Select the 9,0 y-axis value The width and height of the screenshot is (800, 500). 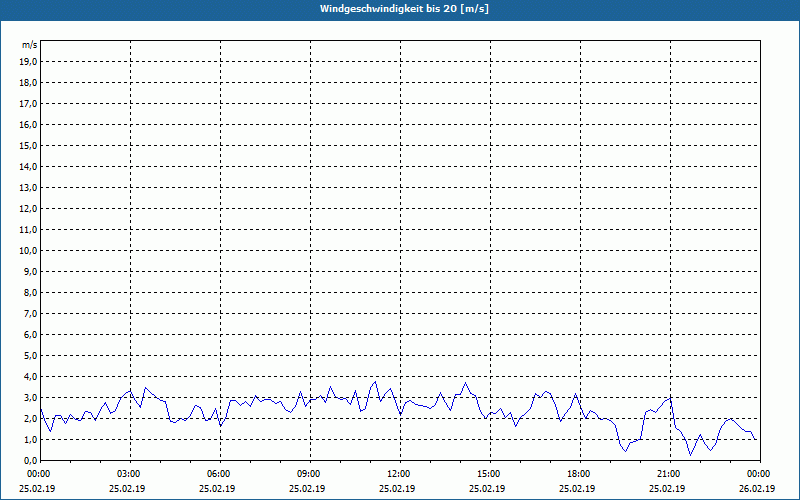pyautogui.click(x=30, y=271)
